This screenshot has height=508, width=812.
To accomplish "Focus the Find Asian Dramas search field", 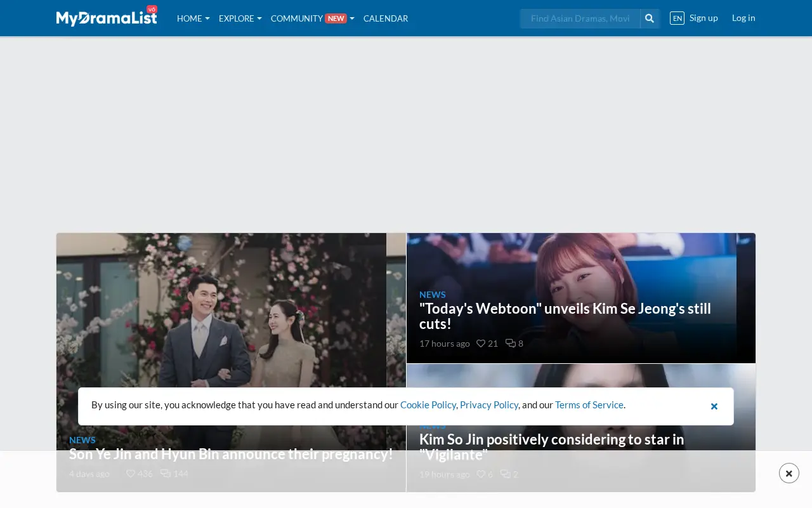I will point(580,18).
